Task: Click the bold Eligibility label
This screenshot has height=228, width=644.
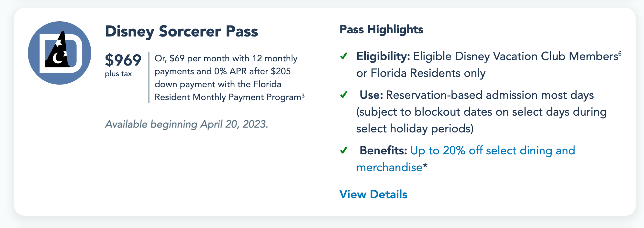Action: pos(383,56)
